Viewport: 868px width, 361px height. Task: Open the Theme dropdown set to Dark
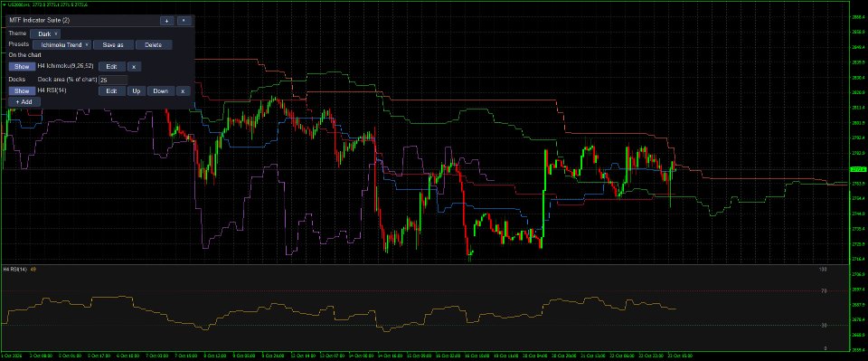[x=45, y=33]
